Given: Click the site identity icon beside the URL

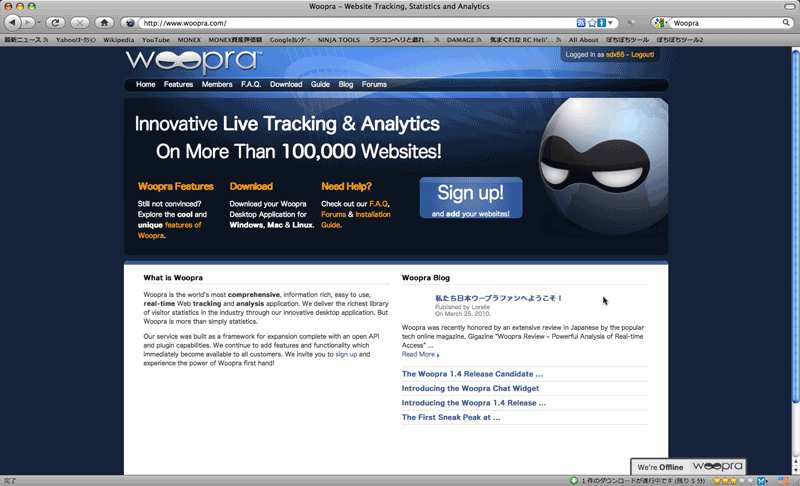Looking at the screenshot, I should [x=130, y=23].
